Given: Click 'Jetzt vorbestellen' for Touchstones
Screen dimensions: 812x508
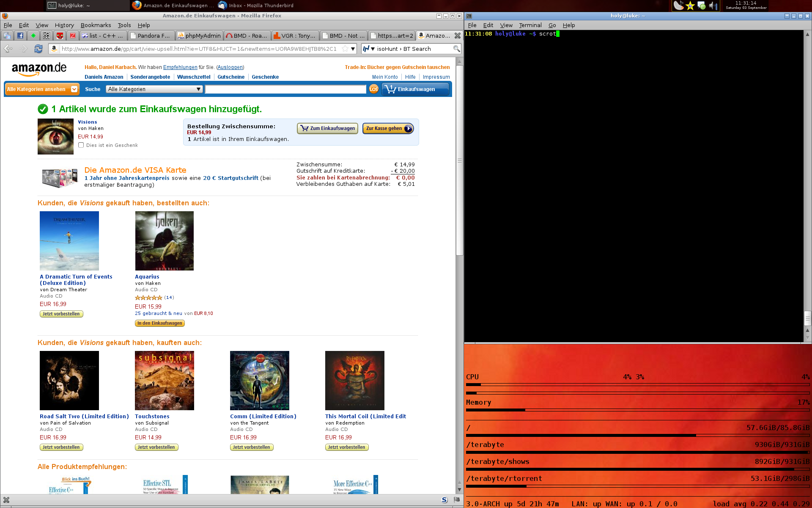Looking at the screenshot, I should click(156, 447).
